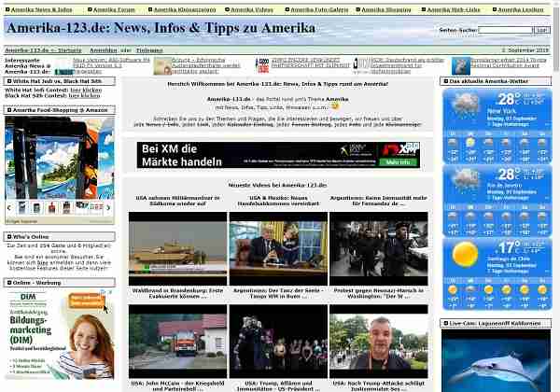Open the Black Hat Sith contest 'hier klicken' link

click(x=84, y=96)
